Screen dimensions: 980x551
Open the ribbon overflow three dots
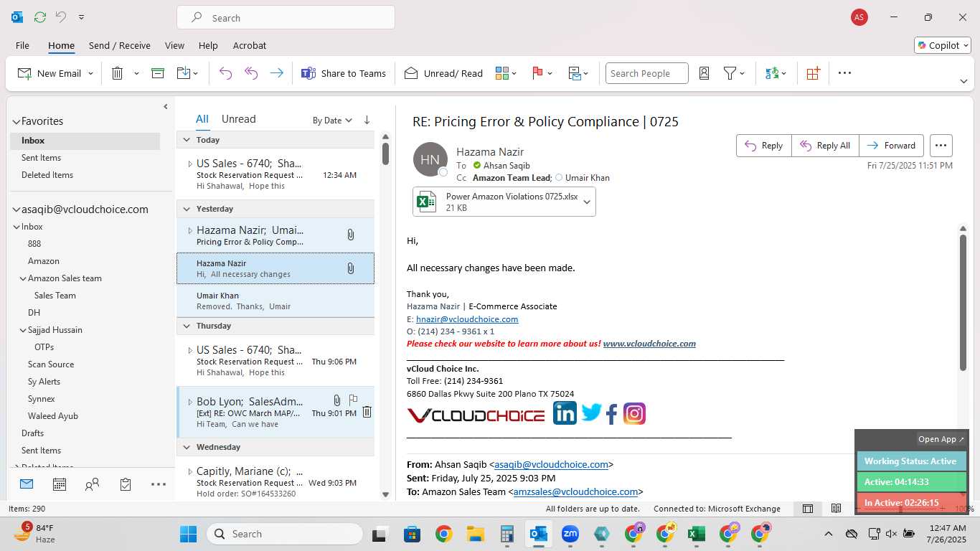click(x=844, y=73)
